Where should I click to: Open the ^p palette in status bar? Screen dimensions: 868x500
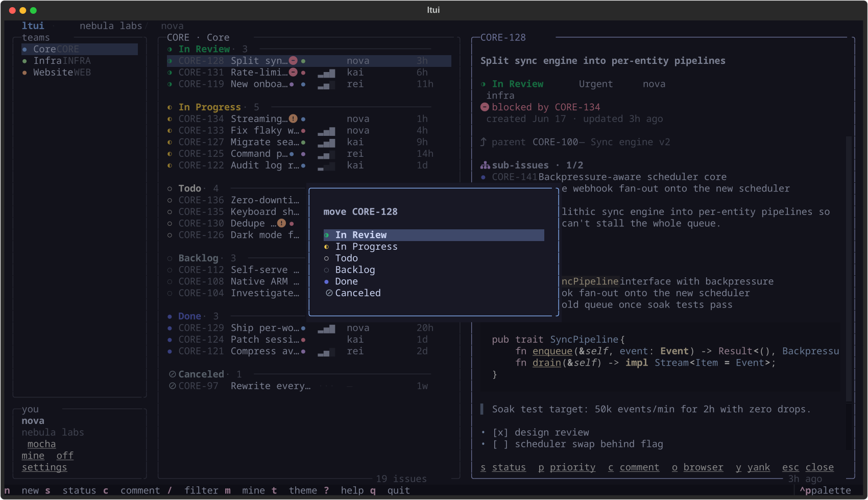pos(825,491)
